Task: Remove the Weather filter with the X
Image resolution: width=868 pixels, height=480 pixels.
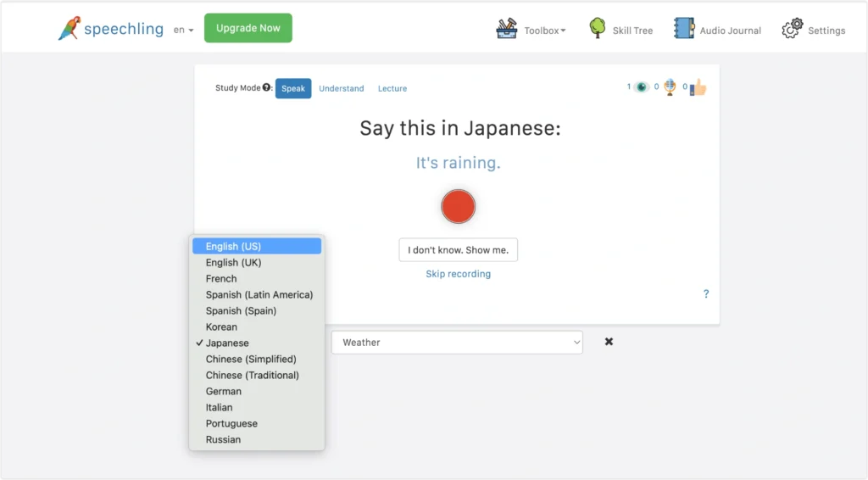Action: pyautogui.click(x=609, y=342)
